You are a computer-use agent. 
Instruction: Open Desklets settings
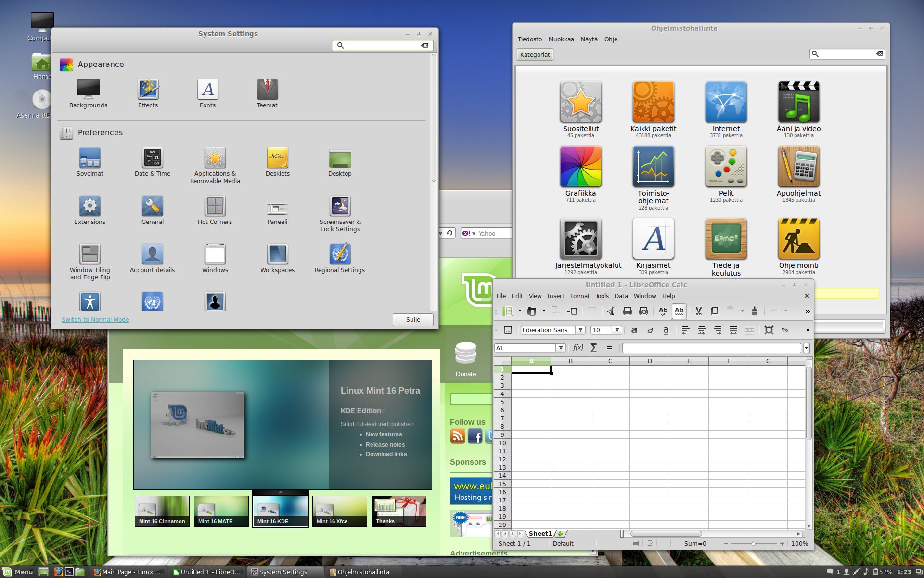278,162
